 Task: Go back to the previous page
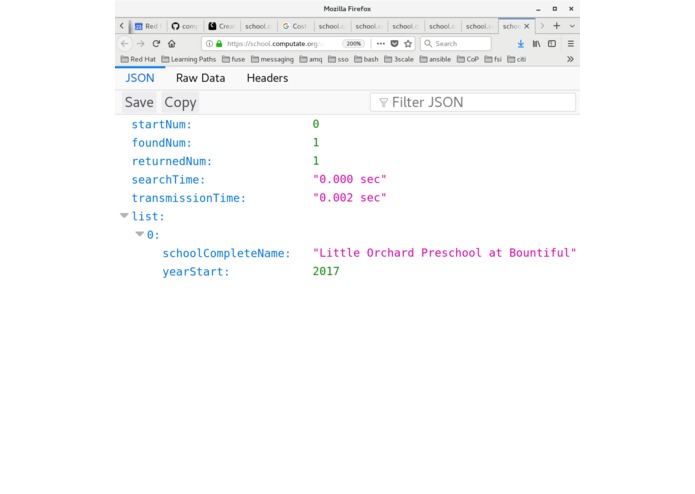click(x=125, y=43)
